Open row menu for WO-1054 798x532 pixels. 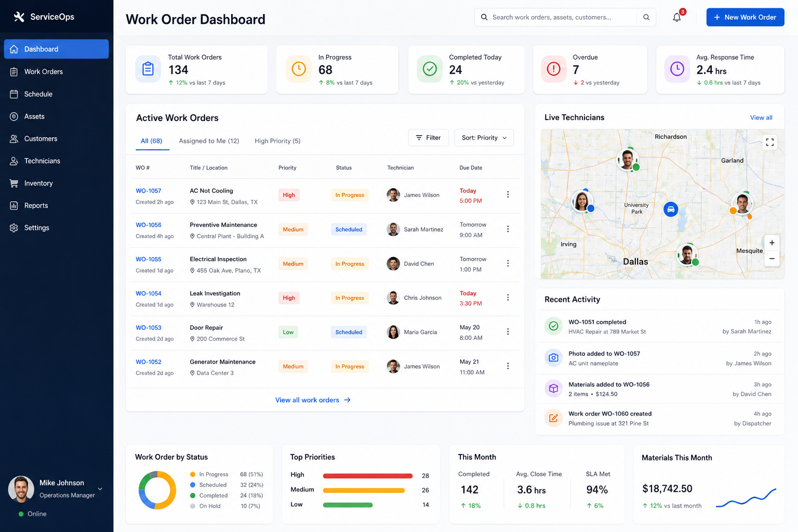(x=508, y=298)
